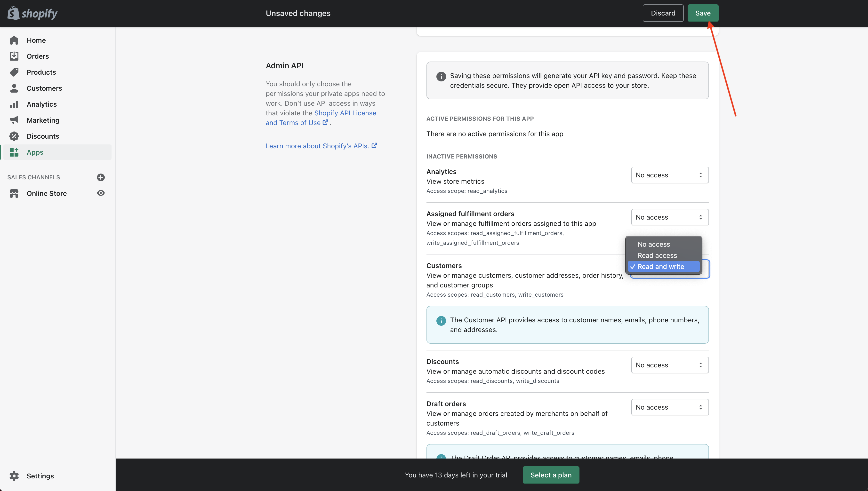Click Customers permission title
This screenshot has height=491, width=868.
(444, 265)
